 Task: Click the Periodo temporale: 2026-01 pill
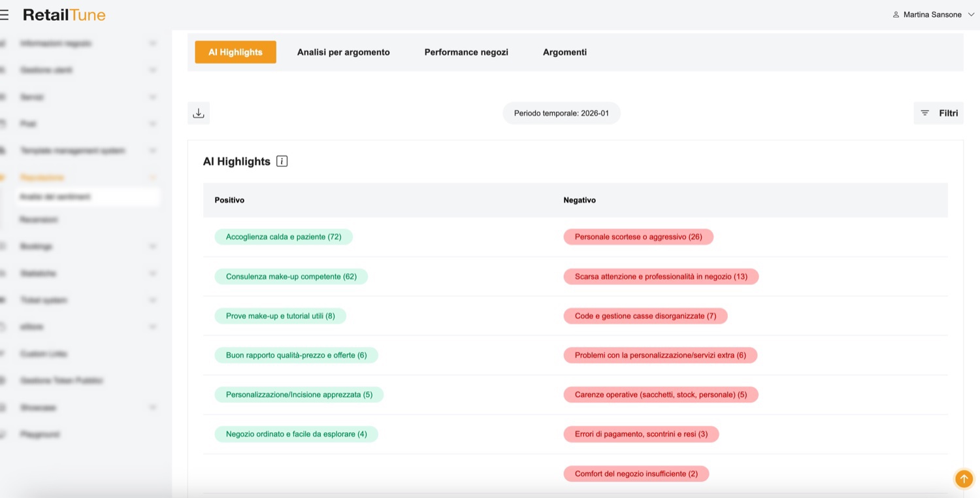561,113
